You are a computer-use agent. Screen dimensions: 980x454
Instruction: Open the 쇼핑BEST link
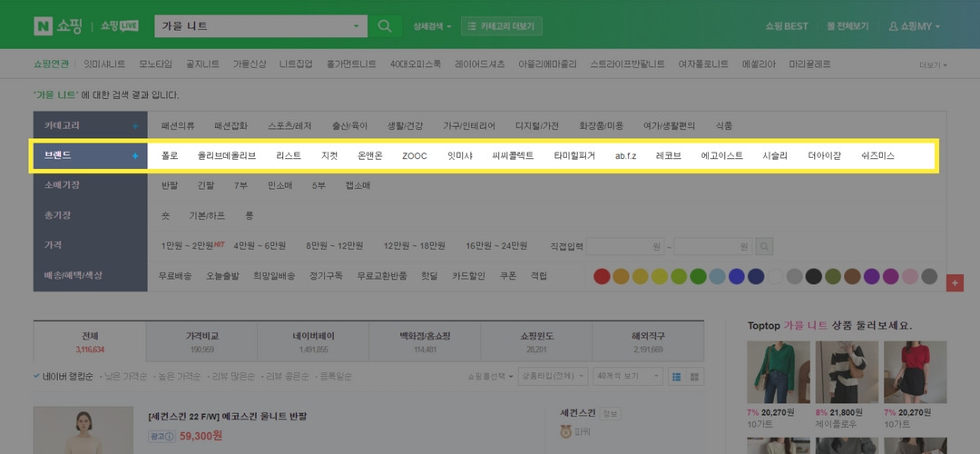[787, 26]
